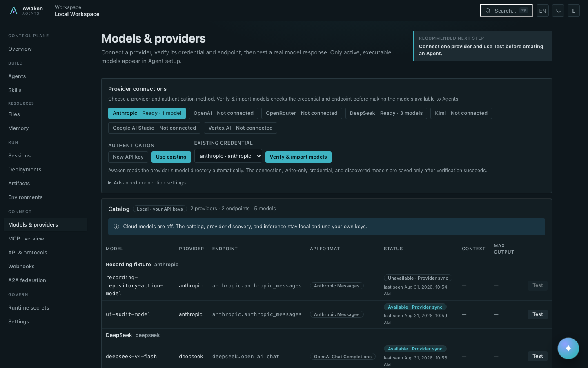
Task: Click Anthropic Messages badge in ui-audit-model row
Action: click(x=336, y=314)
